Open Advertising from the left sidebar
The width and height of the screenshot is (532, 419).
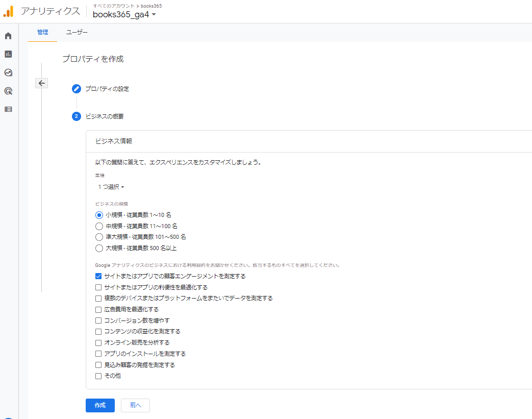(8, 91)
